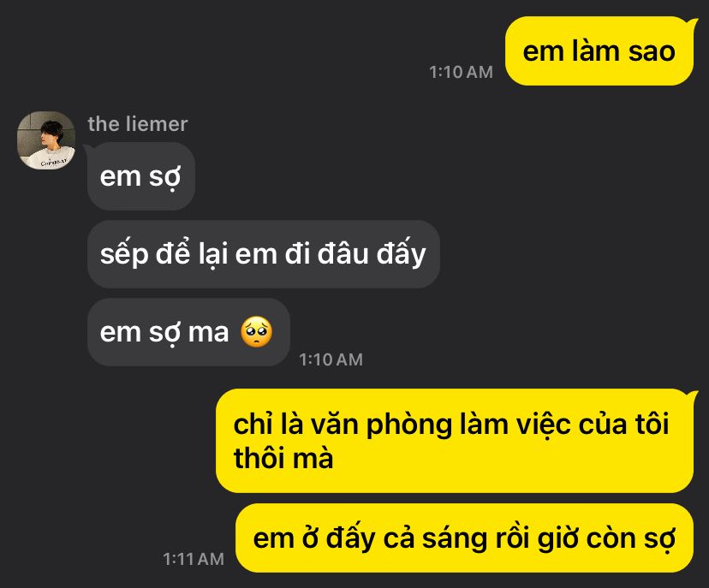This screenshot has height=588, width=709.
Task: Tap the "em ở đấy cả sáng rồi" bubble
Action: point(464,538)
